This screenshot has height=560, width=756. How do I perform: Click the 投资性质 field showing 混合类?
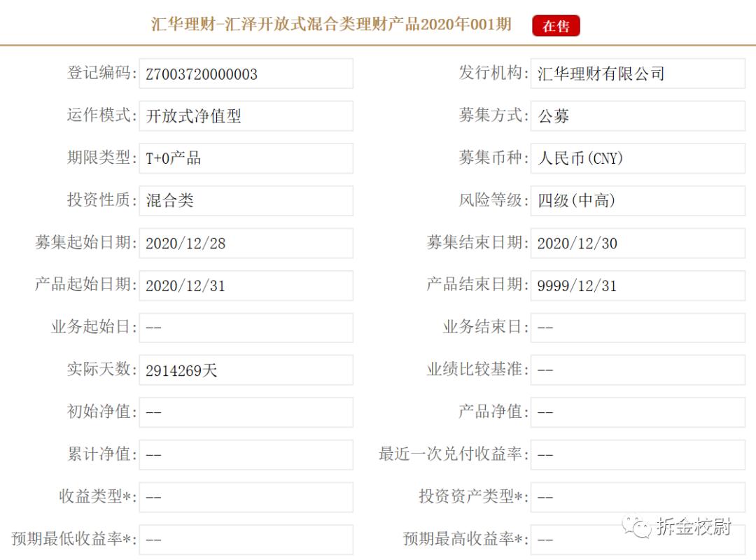245,200
